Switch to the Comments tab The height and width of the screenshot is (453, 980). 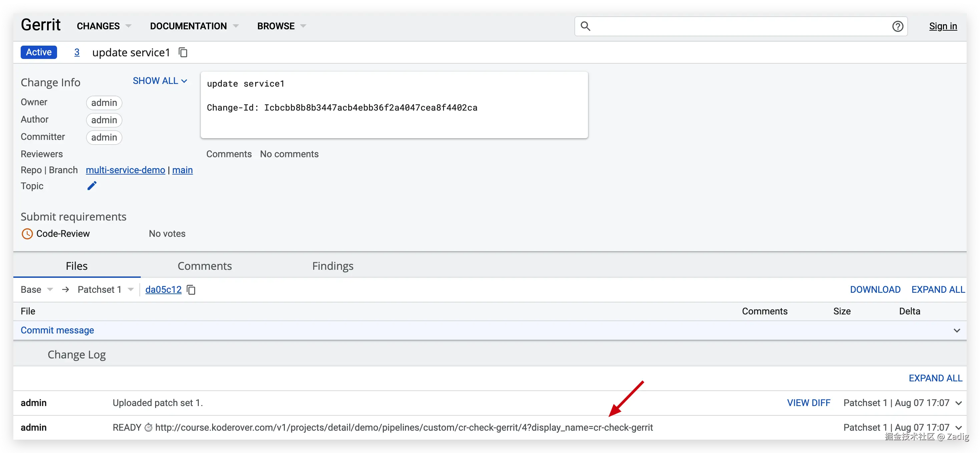[x=205, y=266]
